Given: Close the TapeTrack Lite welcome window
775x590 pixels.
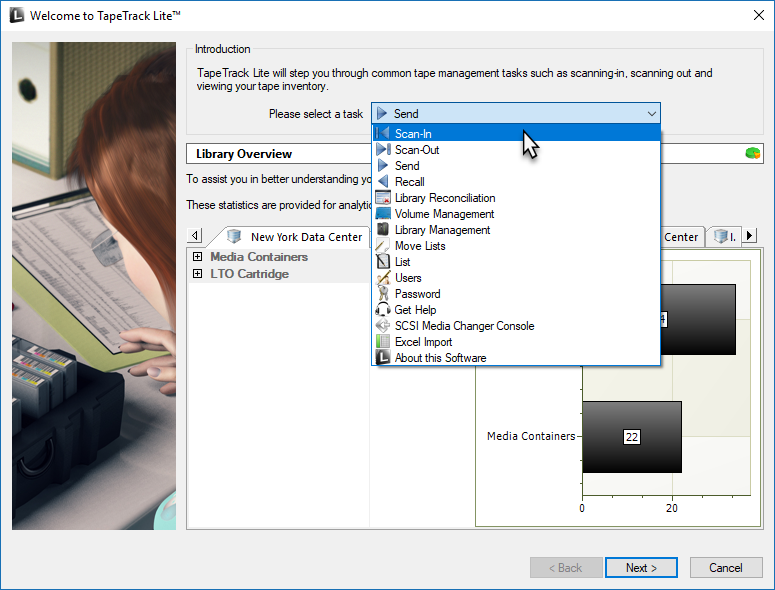Looking at the screenshot, I should tap(759, 15).
